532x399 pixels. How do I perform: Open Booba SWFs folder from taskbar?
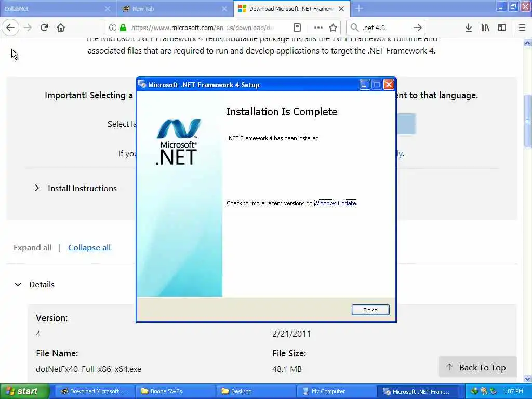pos(175,391)
